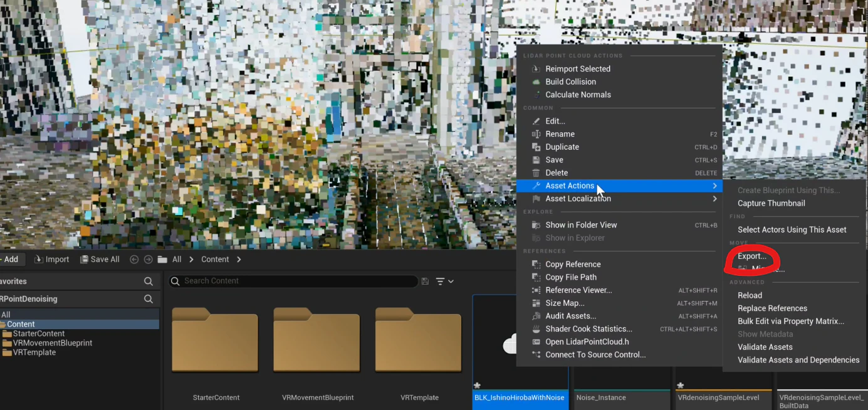The height and width of the screenshot is (410, 868).
Task: Click the Save All button
Action: coord(100,260)
